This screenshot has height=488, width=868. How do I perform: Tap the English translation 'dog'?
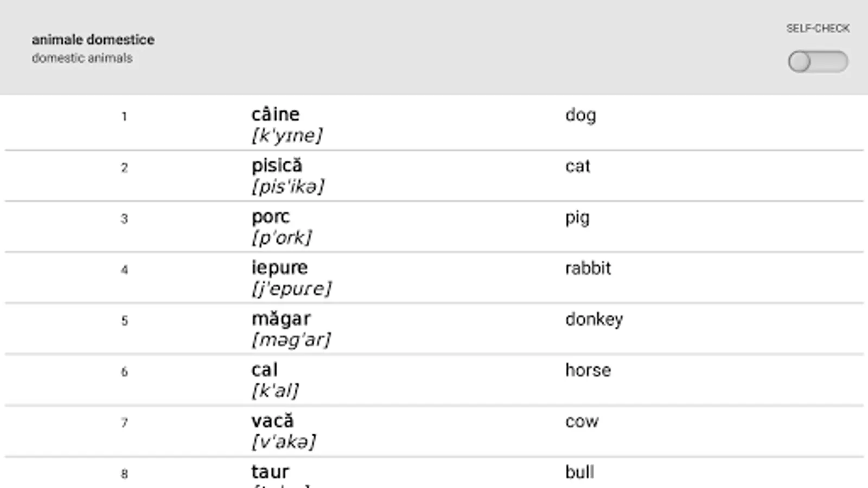pyautogui.click(x=580, y=115)
